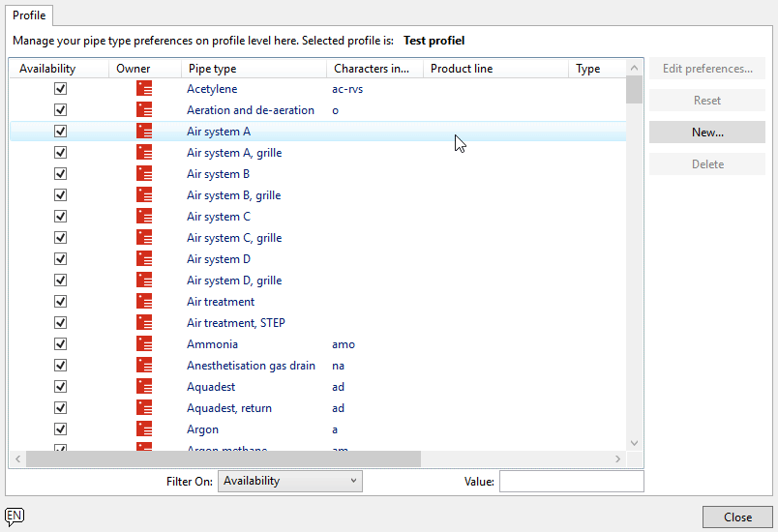Viewport: 778px width, 532px height.
Task: Click the Edit preferences... button
Action: pyautogui.click(x=707, y=69)
